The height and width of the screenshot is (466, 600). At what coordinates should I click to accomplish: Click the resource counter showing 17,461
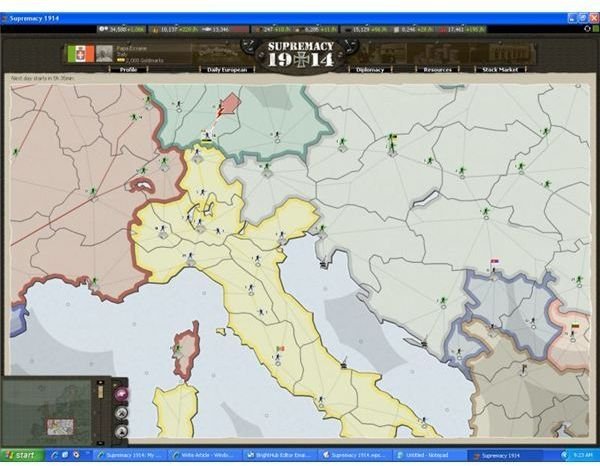pos(462,29)
